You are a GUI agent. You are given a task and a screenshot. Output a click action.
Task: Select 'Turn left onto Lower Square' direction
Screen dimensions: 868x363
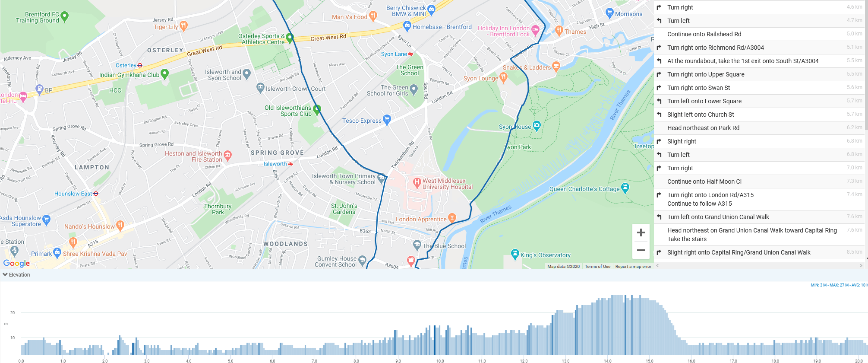pos(760,101)
